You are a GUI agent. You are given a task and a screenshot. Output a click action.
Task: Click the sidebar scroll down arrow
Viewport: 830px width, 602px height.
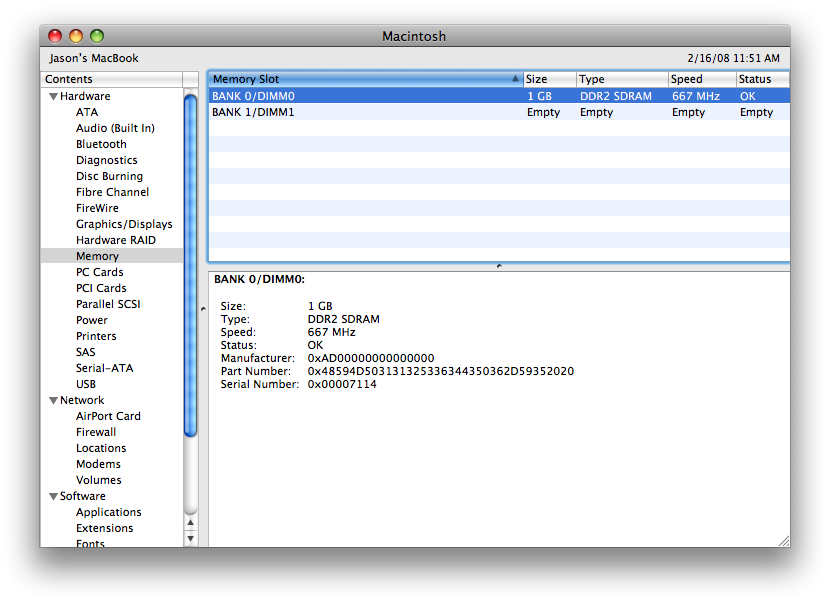tap(190, 538)
